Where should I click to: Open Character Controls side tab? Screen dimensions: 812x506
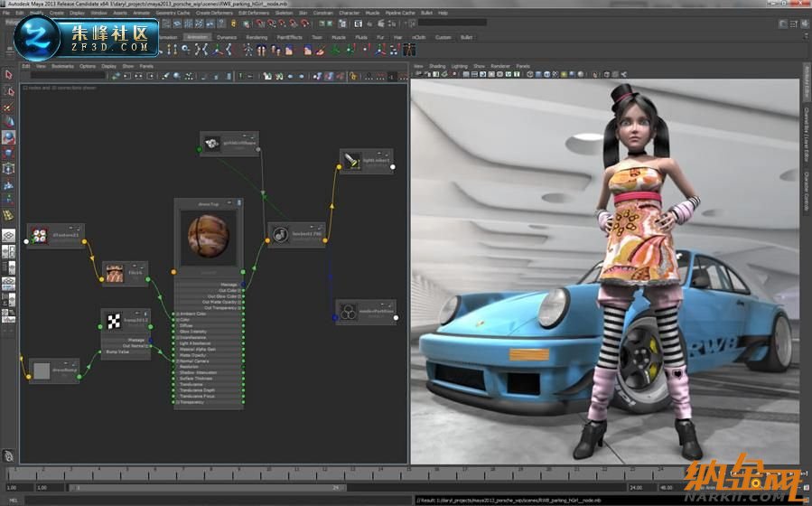point(807,192)
